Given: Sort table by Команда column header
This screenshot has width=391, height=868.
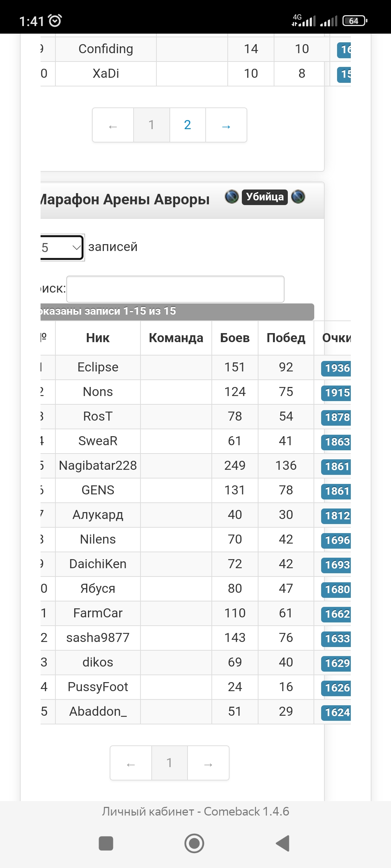Looking at the screenshot, I should click(x=176, y=338).
